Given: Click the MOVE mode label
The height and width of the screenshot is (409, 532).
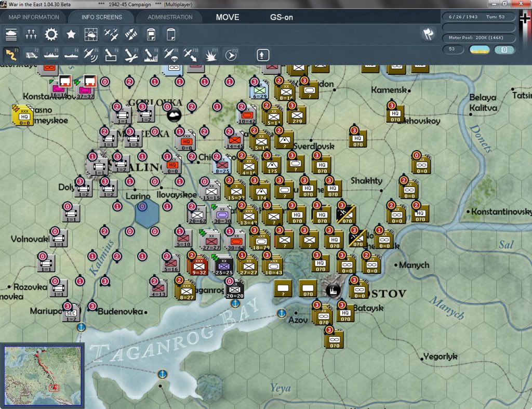Looking at the screenshot, I should (228, 17).
